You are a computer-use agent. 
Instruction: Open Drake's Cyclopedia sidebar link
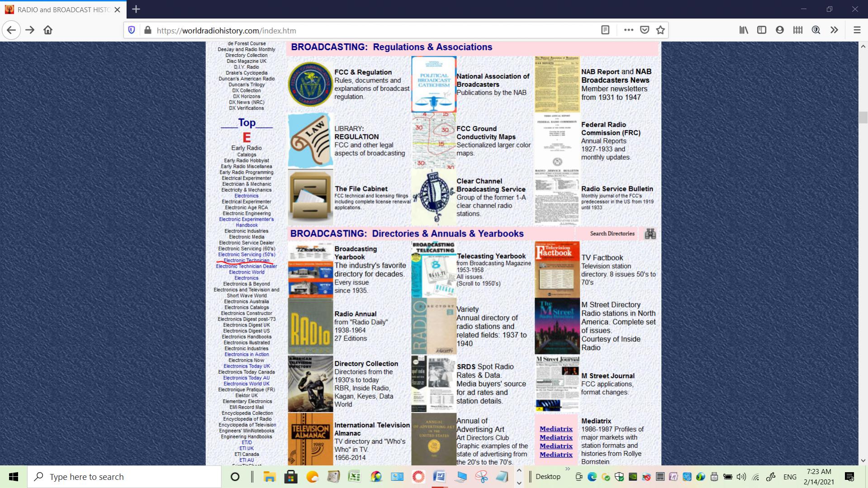247,73
